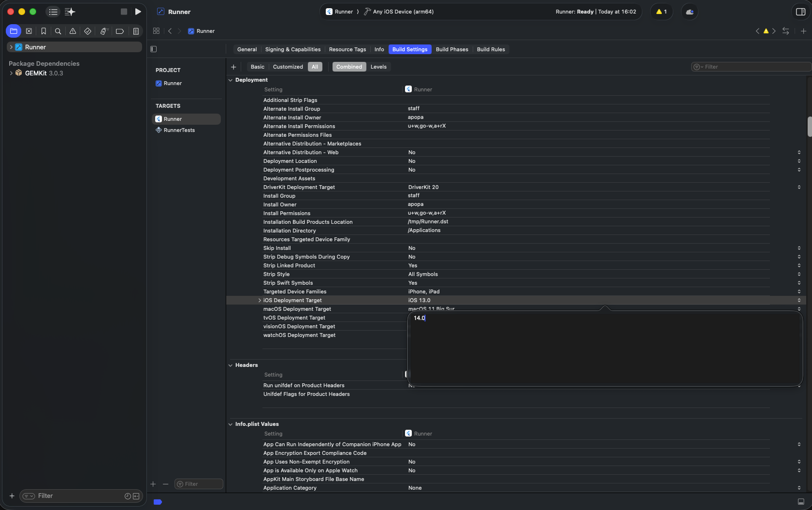This screenshot has height=510, width=812.
Task: Show only Customized build settings
Action: point(288,67)
